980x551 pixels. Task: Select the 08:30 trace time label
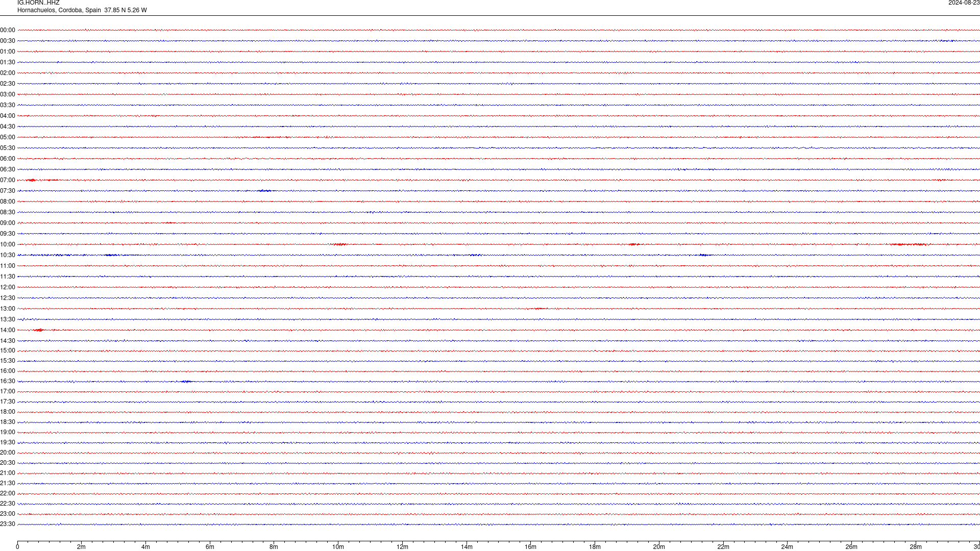pos(8,212)
